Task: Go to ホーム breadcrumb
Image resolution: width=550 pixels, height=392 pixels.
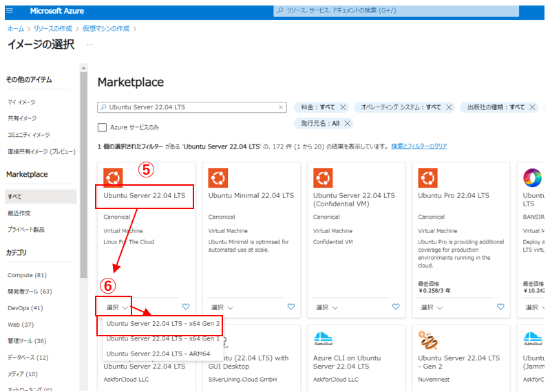Action: (16, 29)
